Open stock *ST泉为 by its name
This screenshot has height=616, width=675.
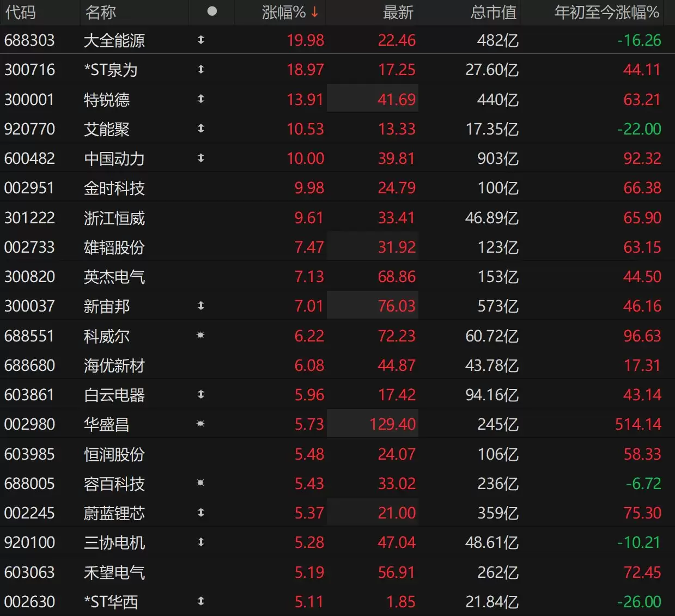pos(111,70)
